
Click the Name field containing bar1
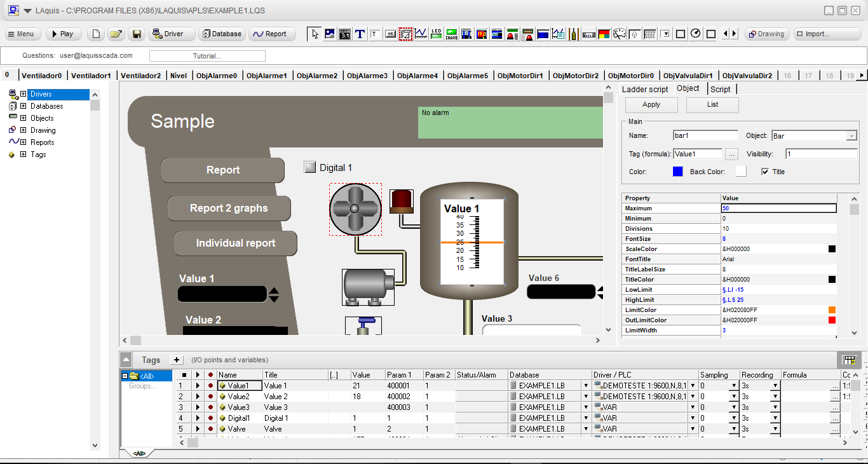[x=705, y=135]
